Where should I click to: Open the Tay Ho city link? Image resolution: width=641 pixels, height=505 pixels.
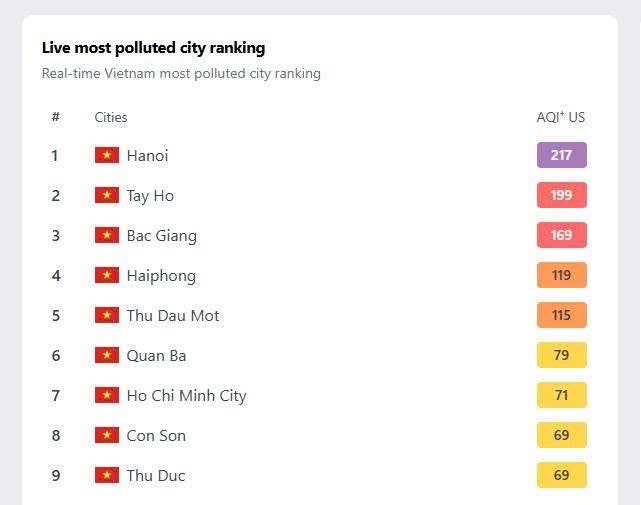coord(150,195)
